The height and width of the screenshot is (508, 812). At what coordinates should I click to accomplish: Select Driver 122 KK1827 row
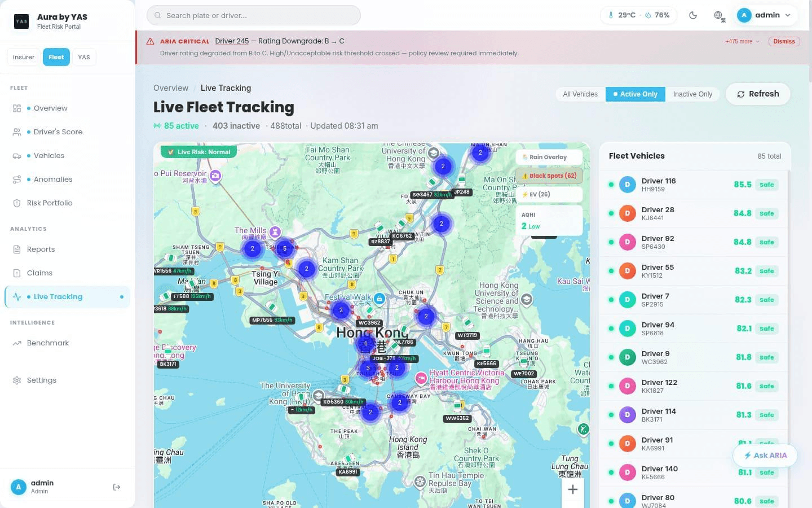click(695, 386)
